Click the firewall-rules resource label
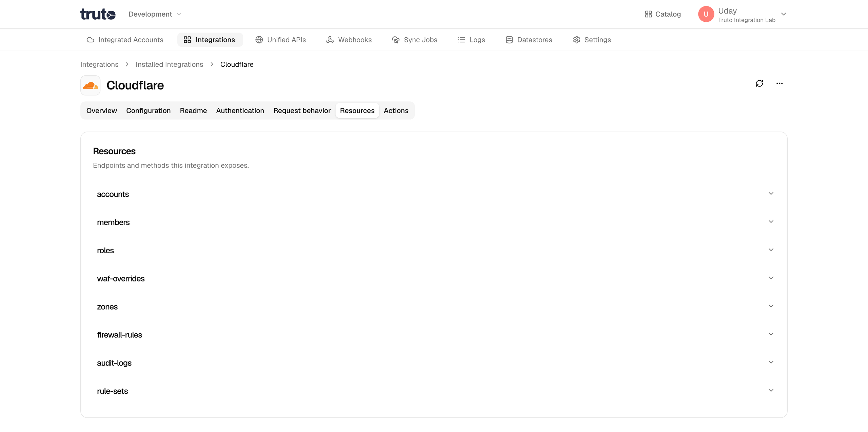Screen dimensions: 868x432 pyautogui.click(x=119, y=335)
